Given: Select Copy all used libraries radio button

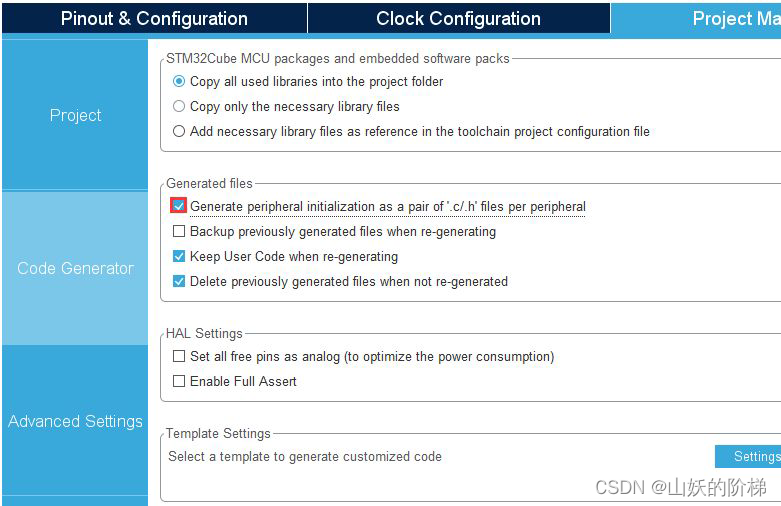Looking at the screenshot, I should click(179, 81).
